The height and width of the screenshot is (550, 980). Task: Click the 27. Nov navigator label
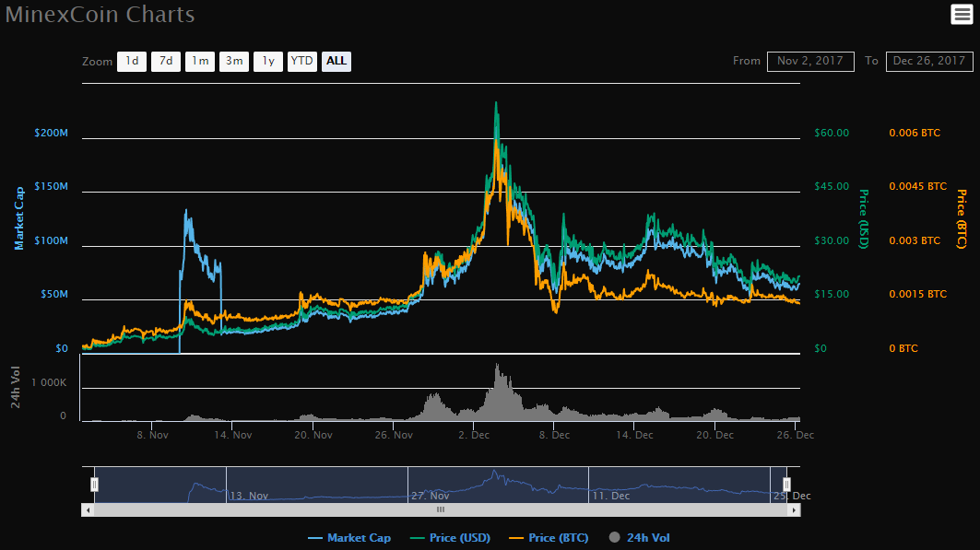tap(430, 496)
